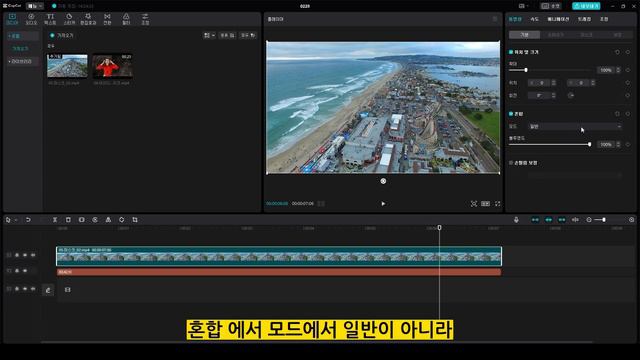Select the Mask sub-tab
640x360 pixels.
point(587,35)
